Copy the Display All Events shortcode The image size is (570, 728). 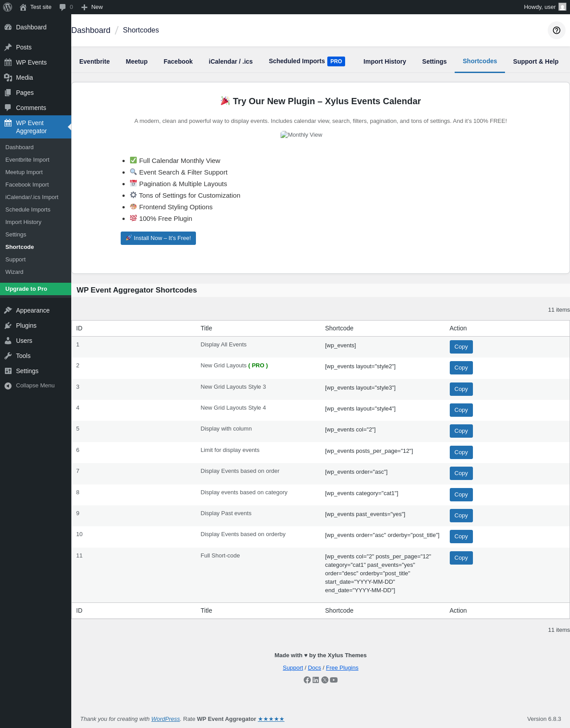pyautogui.click(x=461, y=347)
